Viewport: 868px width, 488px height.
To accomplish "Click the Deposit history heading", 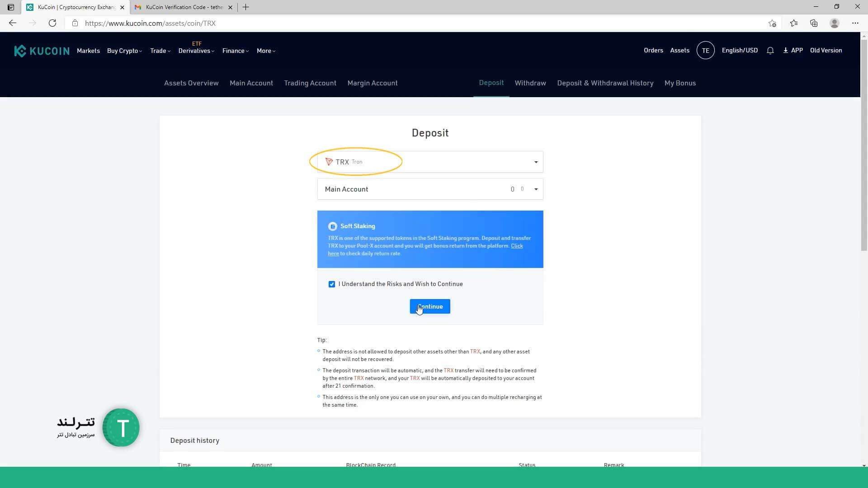I will click(x=195, y=441).
